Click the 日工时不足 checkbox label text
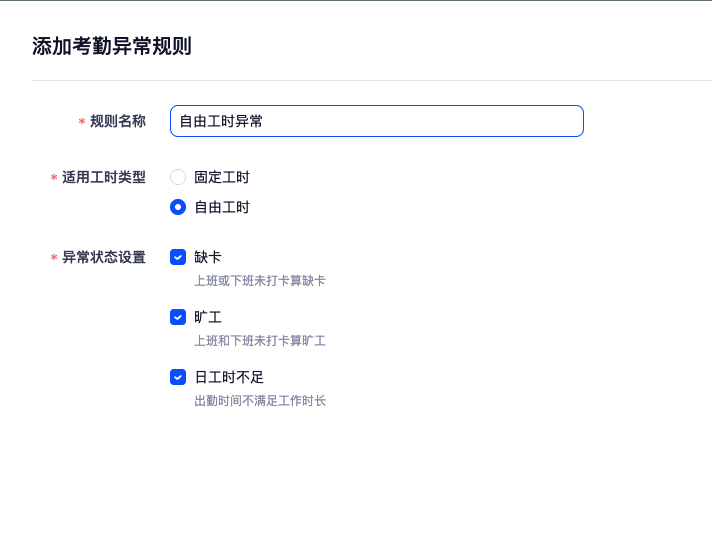The height and width of the screenshot is (544, 712). tap(229, 377)
